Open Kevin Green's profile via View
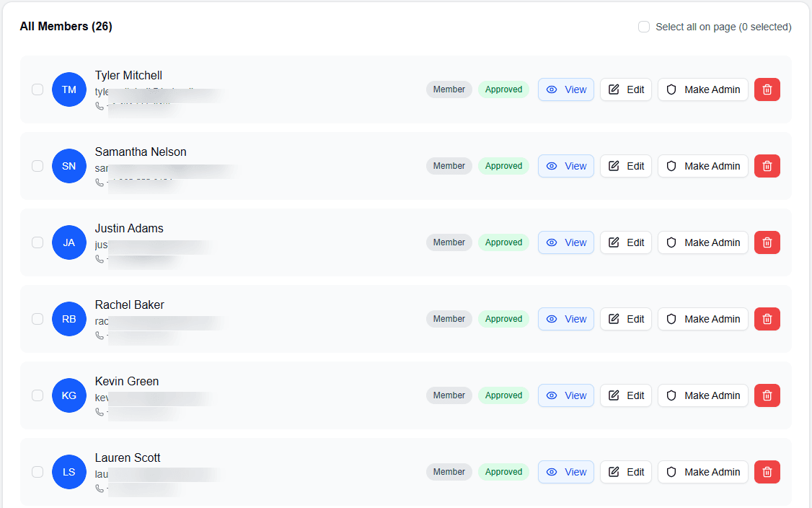This screenshot has height=508, width=812. pos(565,395)
